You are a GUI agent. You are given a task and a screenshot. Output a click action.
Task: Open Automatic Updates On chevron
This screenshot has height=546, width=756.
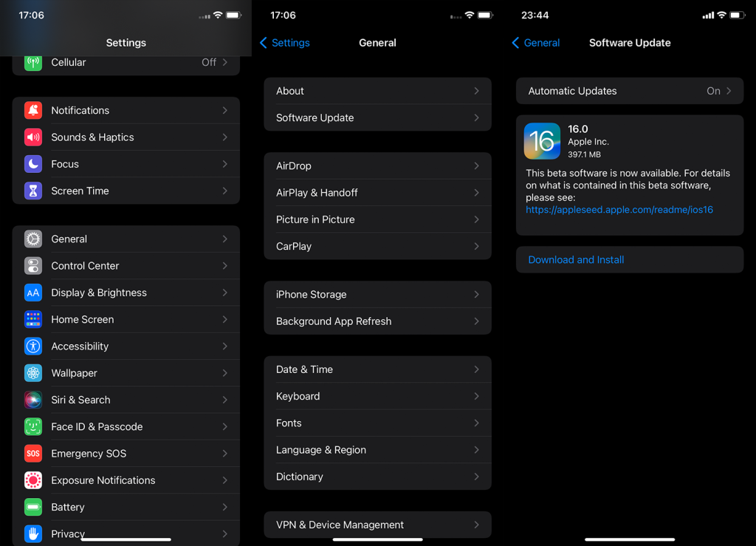pyautogui.click(x=729, y=91)
